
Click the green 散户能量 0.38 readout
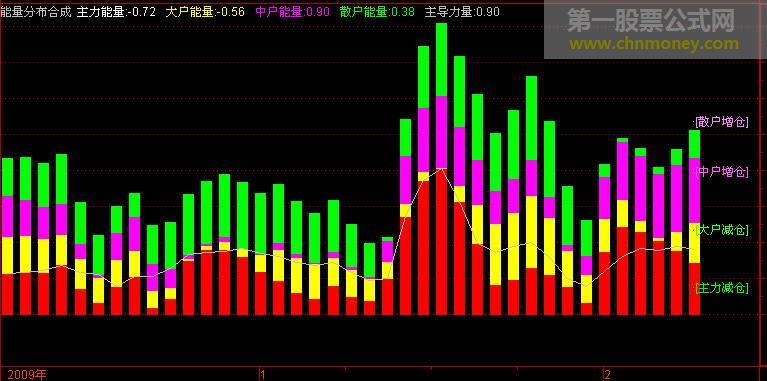377,12
